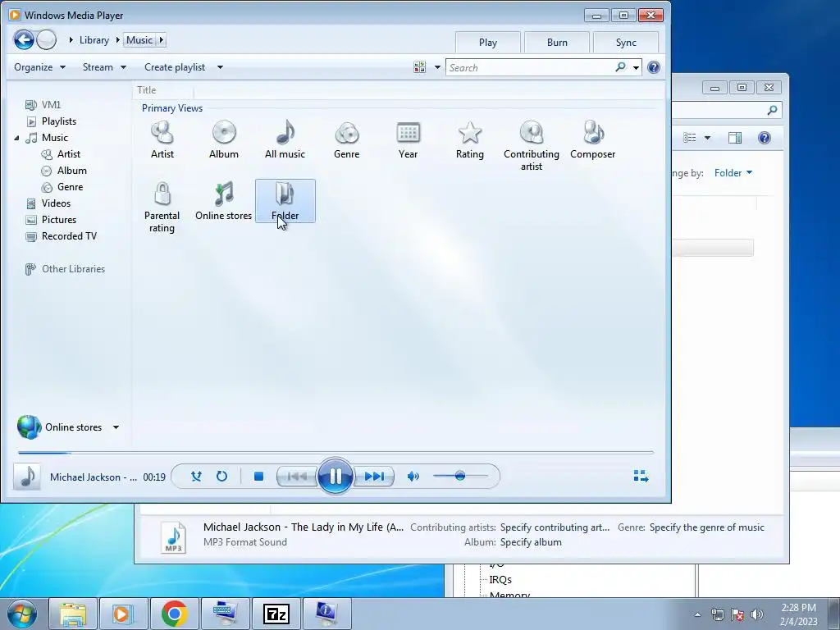This screenshot has width=840, height=630.
Task: Open the Composer view icon
Action: (x=592, y=139)
